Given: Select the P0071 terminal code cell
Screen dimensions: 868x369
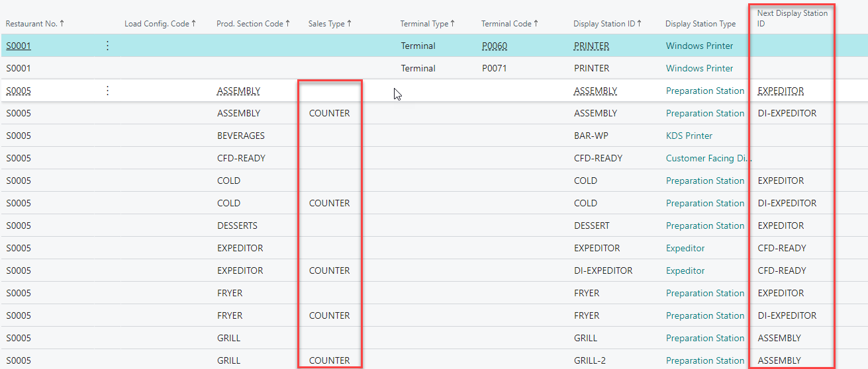Looking at the screenshot, I should pyautogui.click(x=494, y=69).
